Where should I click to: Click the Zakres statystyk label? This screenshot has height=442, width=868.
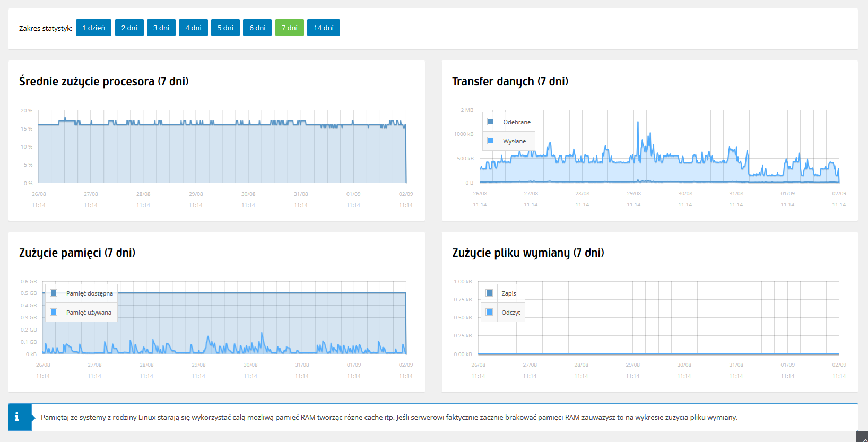coord(46,28)
